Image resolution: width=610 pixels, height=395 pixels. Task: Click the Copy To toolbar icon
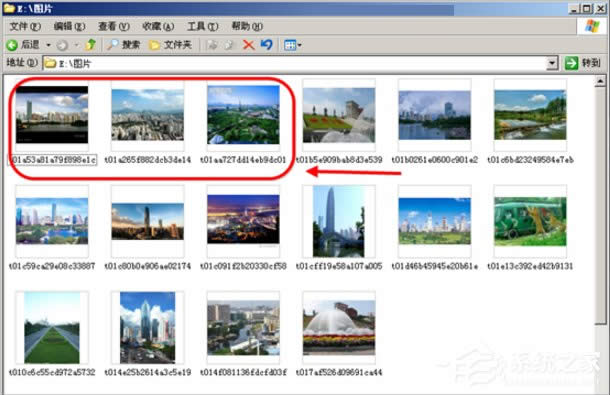229,45
